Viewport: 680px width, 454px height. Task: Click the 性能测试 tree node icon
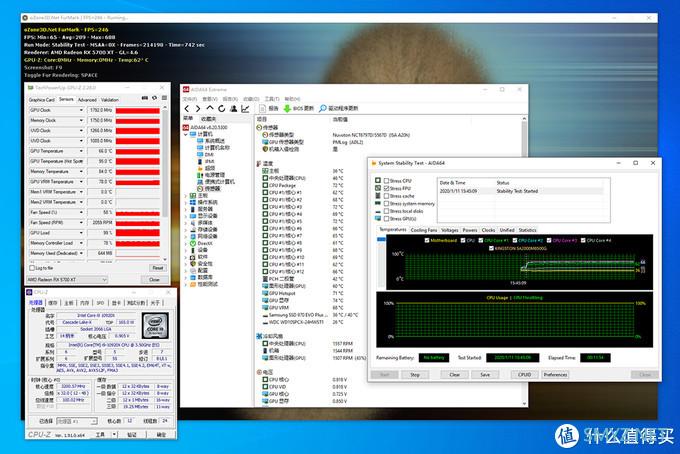pos(193,284)
